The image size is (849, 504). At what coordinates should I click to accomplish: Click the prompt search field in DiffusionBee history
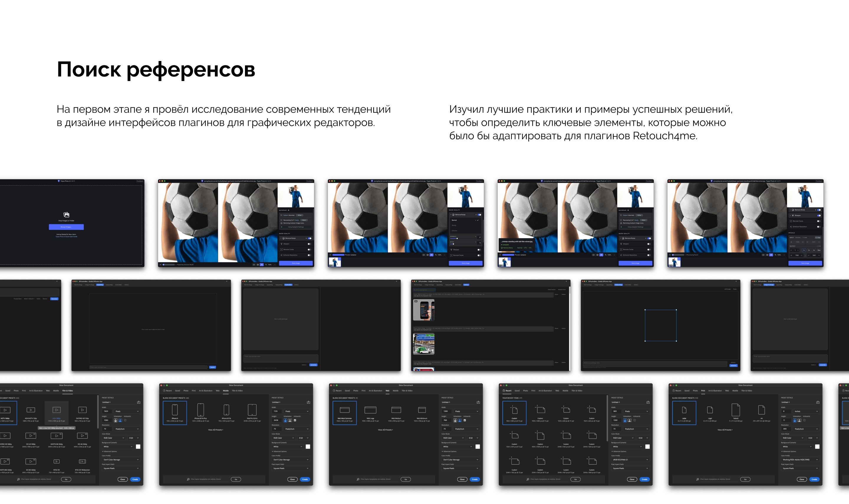424,290
